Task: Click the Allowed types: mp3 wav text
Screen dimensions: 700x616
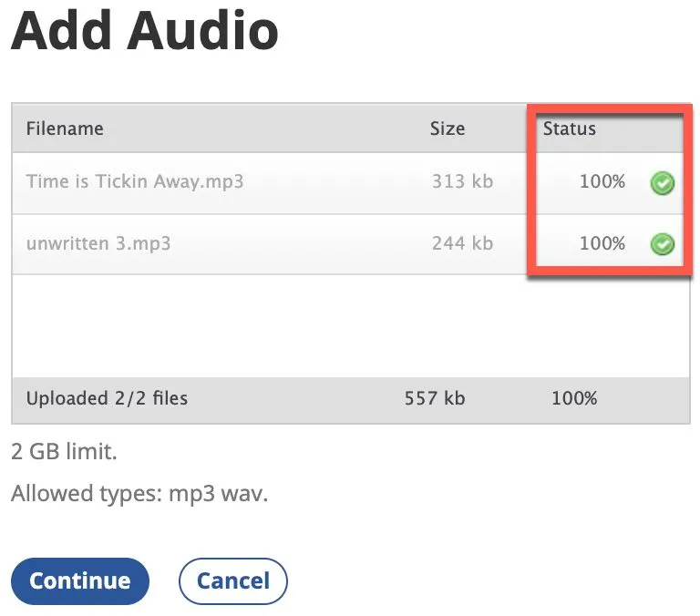Action: click(139, 494)
